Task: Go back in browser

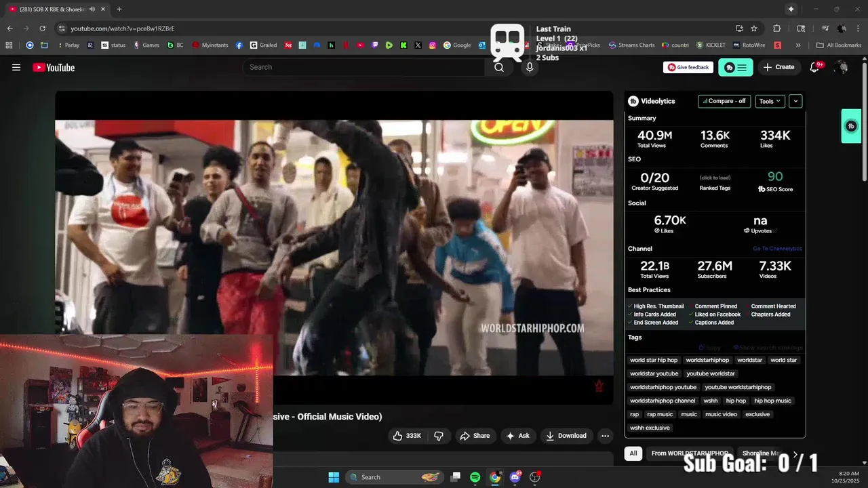Action: pos(9,28)
